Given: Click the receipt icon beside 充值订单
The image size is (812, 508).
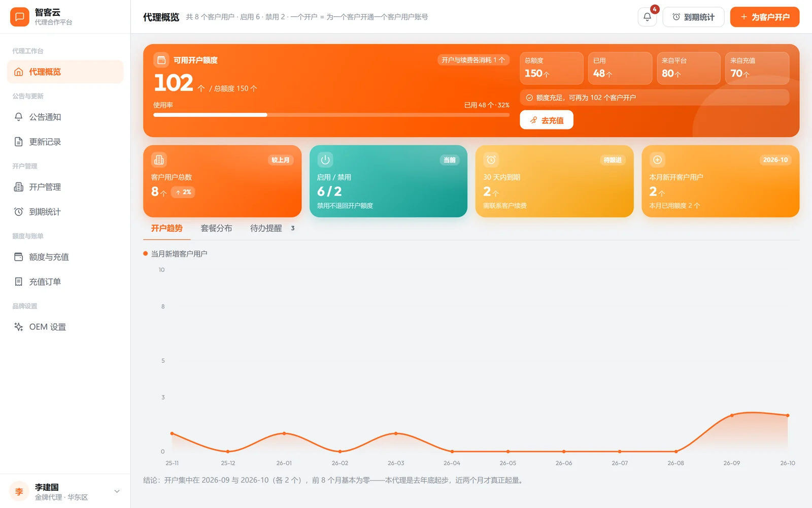Looking at the screenshot, I should (x=19, y=281).
